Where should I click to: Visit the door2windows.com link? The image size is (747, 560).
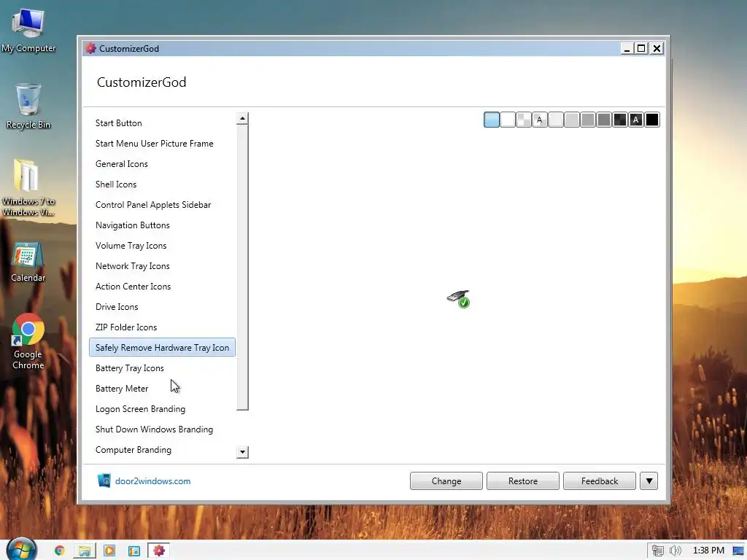point(152,481)
